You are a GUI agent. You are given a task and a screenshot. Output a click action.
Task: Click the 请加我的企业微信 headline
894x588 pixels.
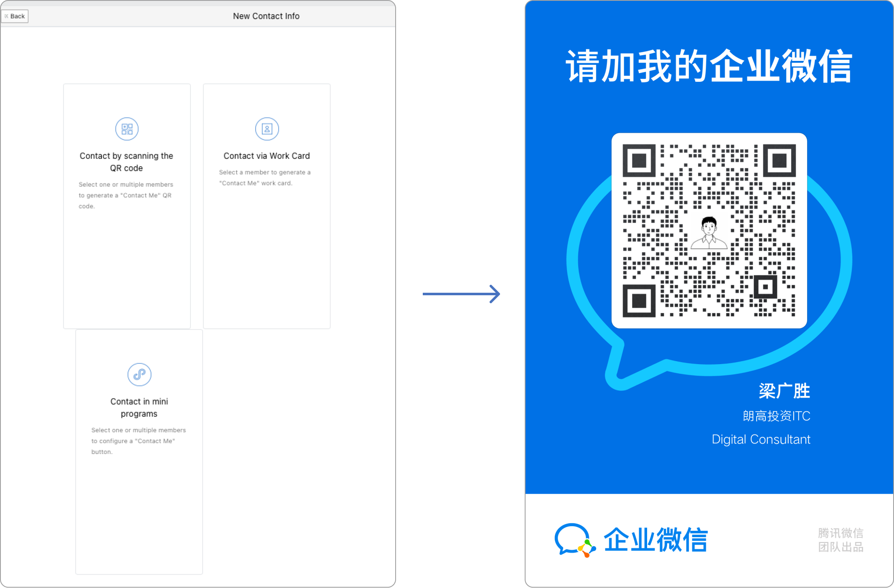pyautogui.click(x=709, y=66)
